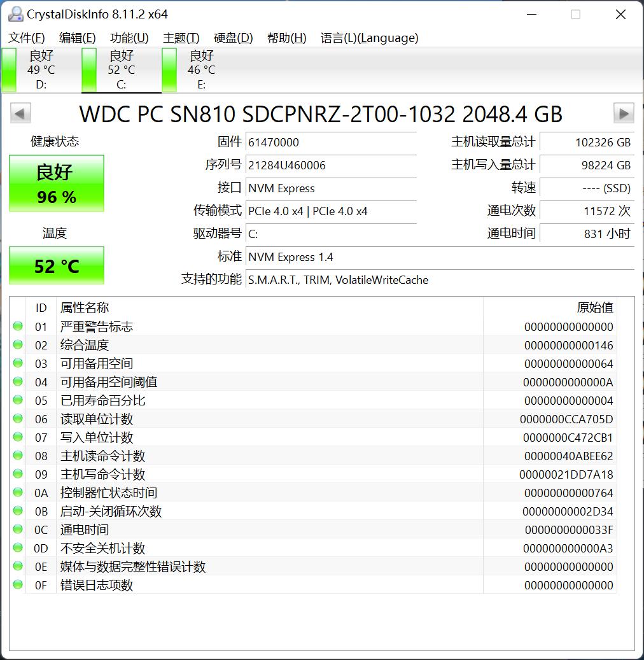
Task: Click raw value 00000040ABEE62
Action: click(569, 456)
